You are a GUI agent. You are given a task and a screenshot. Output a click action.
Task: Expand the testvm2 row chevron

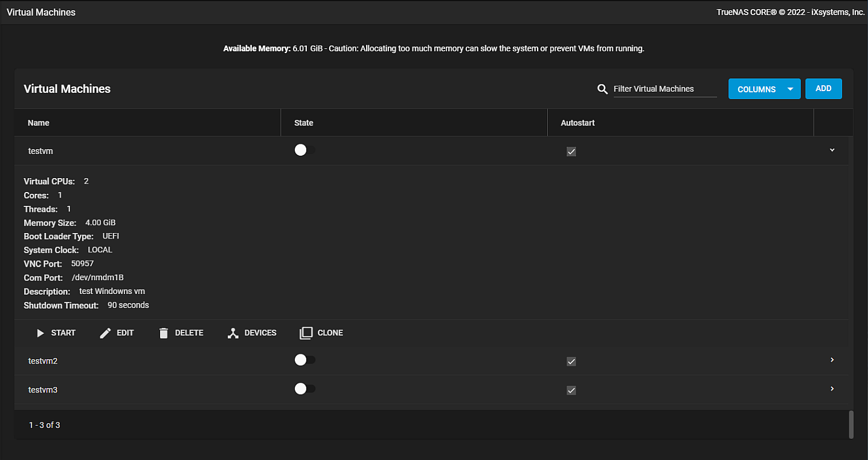832,360
